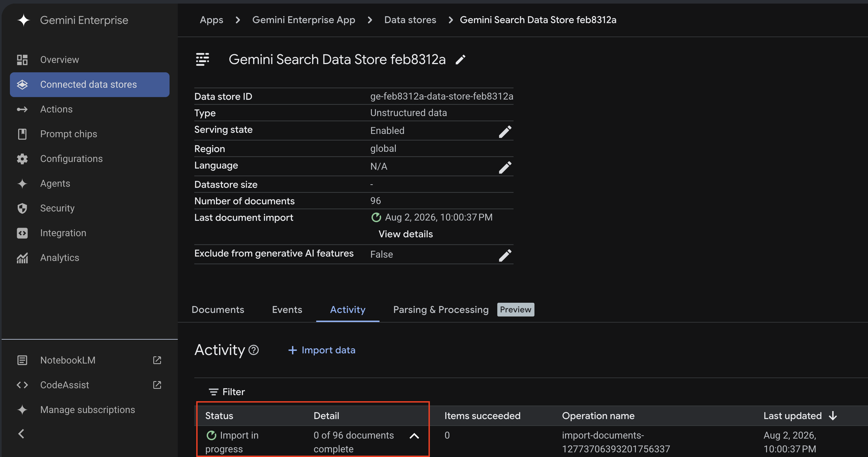Click the Import data button
Viewport: 868px width, 457px height.
pyautogui.click(x=322, y=350)
